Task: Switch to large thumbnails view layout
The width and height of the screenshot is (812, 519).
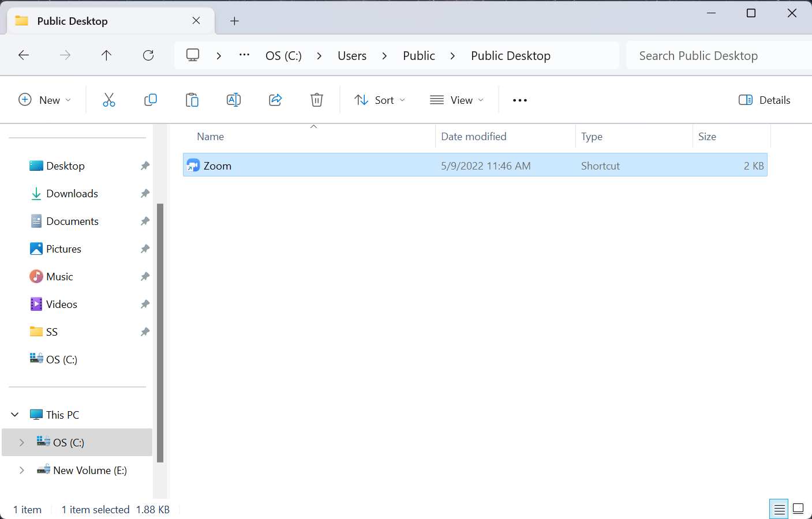Action: [798, 509]
